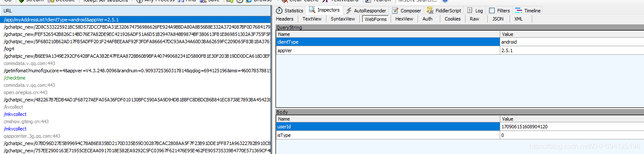Select the /kvcollect session row
This screenshot has height=154, width=644.
[x=136, y=107]
